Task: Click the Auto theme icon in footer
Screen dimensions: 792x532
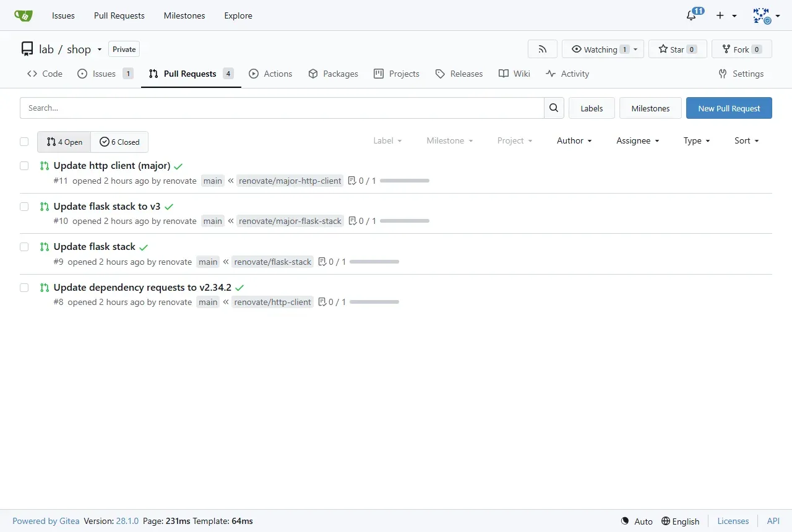Action: click(625, 521)
